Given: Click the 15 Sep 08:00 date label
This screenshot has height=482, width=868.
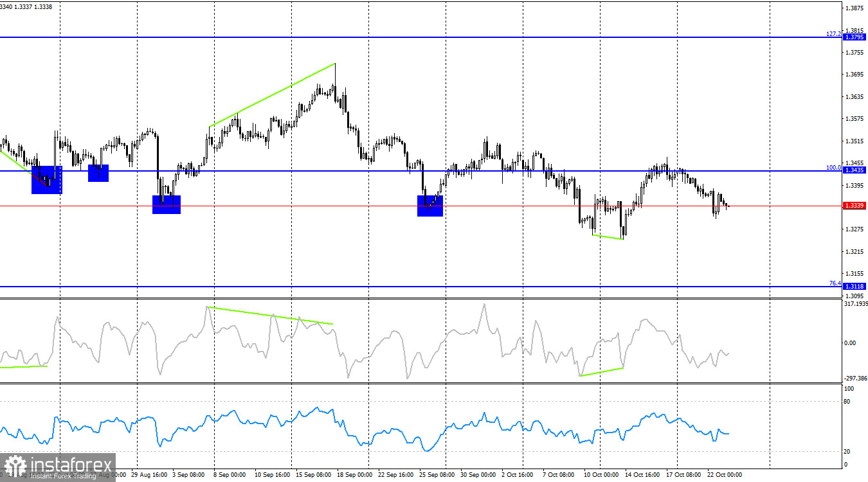Looking at the screenshot, I should point(312,475).
